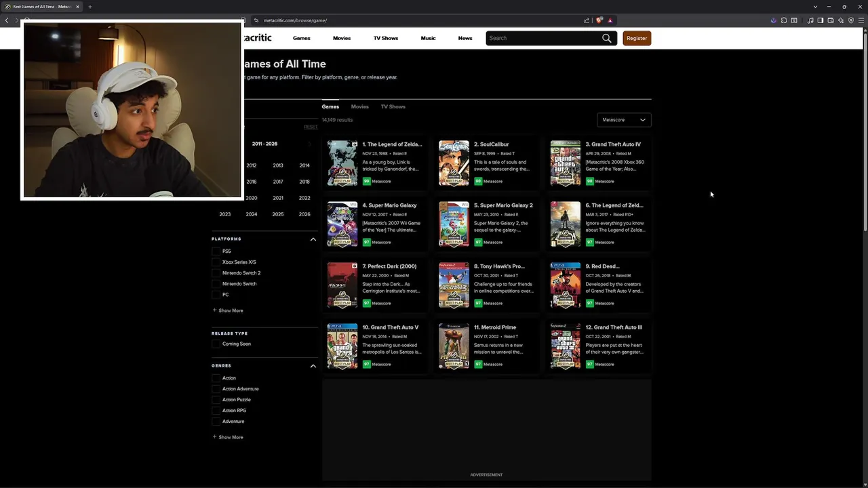The width and height of the screenshot is (868, 488).
Task: Enable the Nintendo Switch 2 filter checkbox
Action: (x=216, y=273)
